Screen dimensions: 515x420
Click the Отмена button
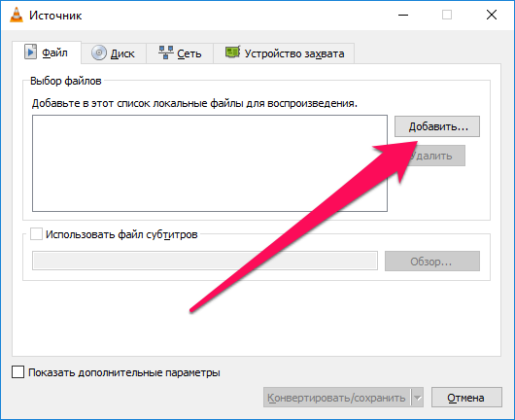466,398
